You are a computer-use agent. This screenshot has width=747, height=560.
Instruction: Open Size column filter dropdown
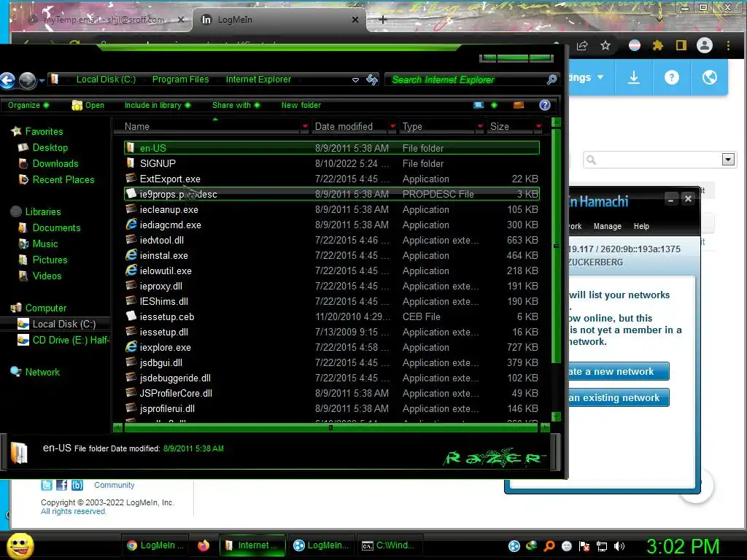pyautogui.click(x=538, y=126)
